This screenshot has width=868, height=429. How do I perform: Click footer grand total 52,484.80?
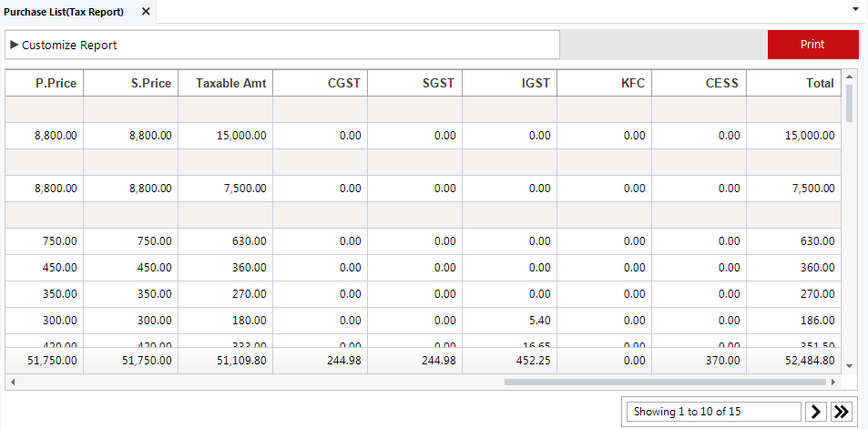pos(793,361)
